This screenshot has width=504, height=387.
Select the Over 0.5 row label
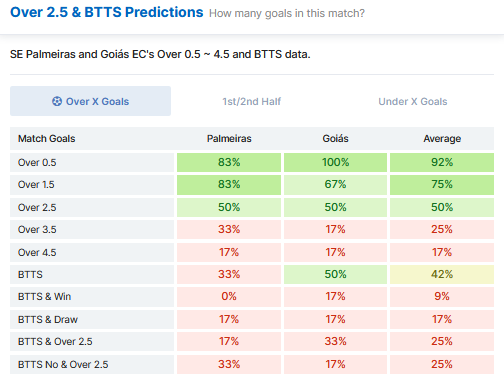(37, 163)
